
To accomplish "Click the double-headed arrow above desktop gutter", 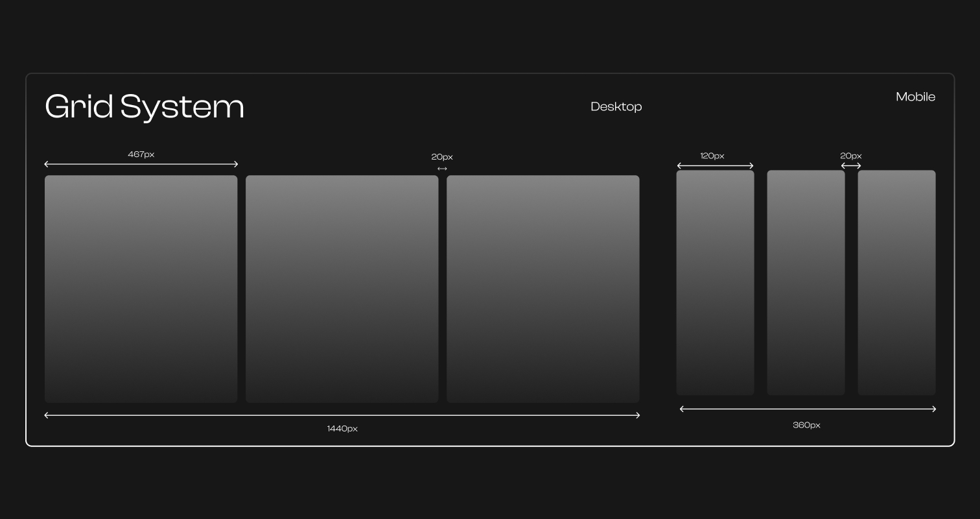I will pos(442,169).
